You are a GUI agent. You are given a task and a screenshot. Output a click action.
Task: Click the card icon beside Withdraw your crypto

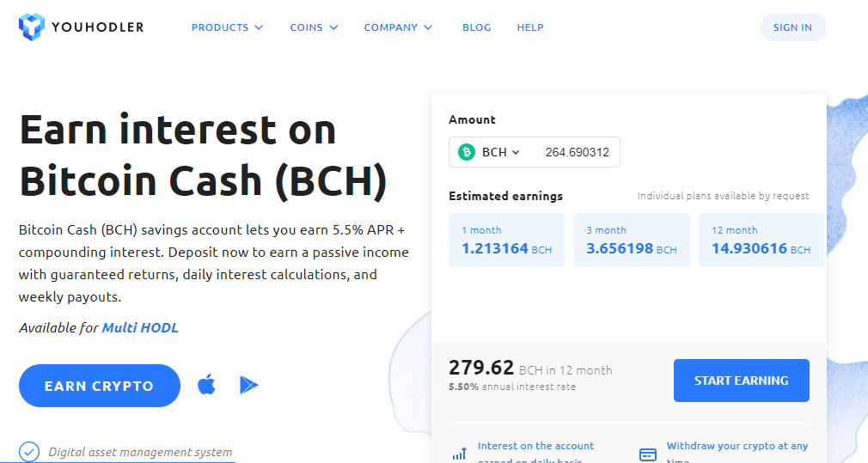click(648, 454)
